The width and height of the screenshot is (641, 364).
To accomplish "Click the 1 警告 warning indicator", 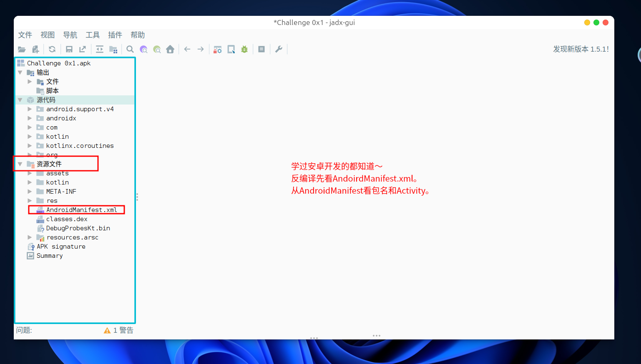I will tap(119, 330).
